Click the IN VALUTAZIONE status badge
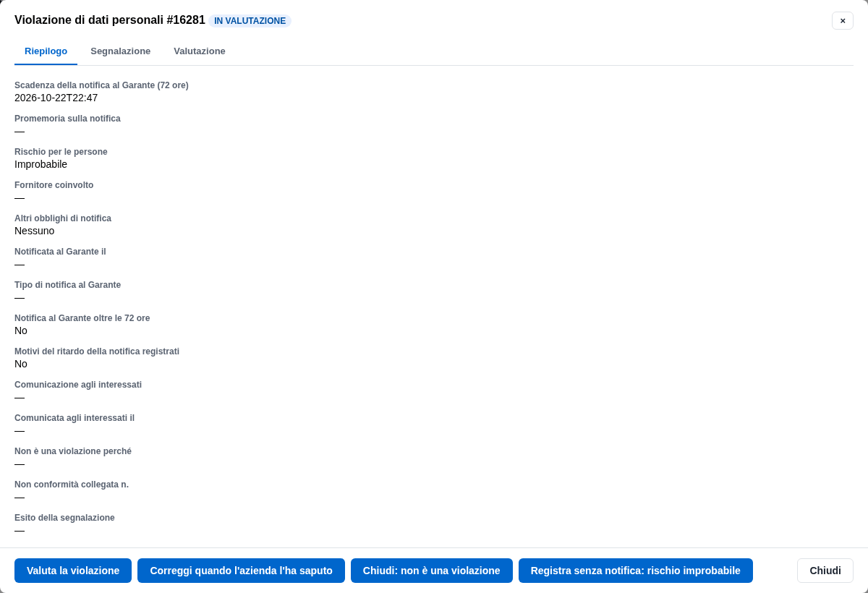This screenshot has height=593, width=868. [250, 21]
